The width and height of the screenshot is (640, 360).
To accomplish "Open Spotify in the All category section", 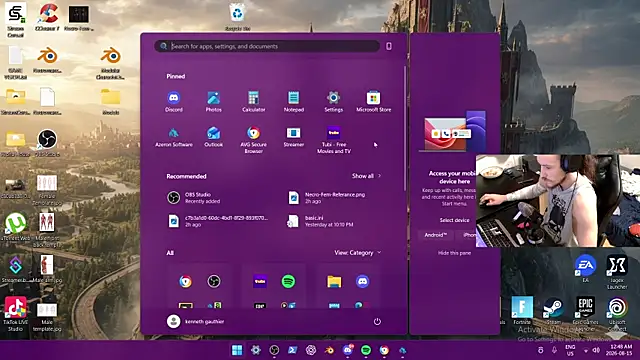I will click(289, 281).
